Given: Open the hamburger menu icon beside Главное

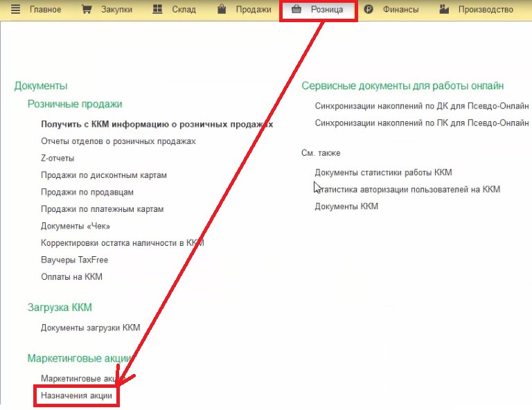Looking at the screenshot, I should pos(16,9).
